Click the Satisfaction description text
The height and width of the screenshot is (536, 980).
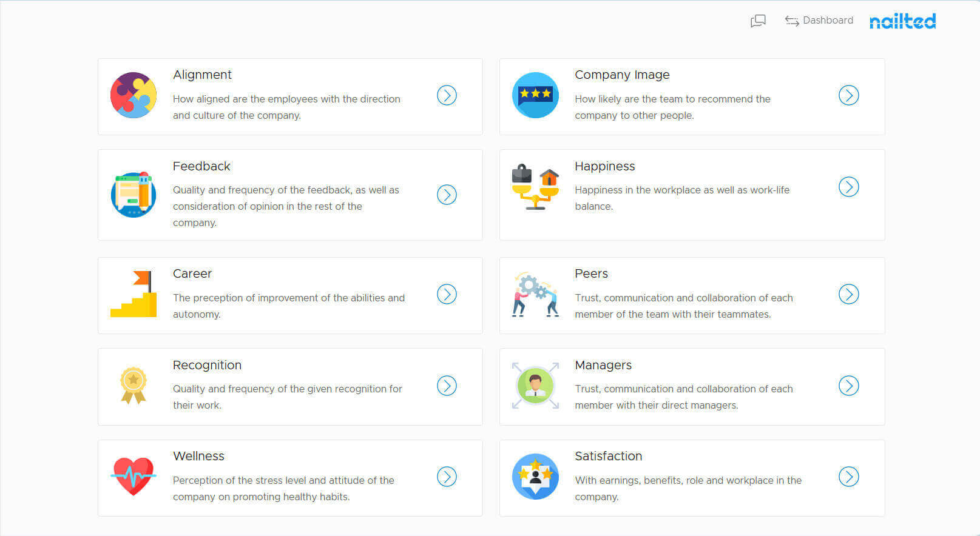tap(688, 488)
